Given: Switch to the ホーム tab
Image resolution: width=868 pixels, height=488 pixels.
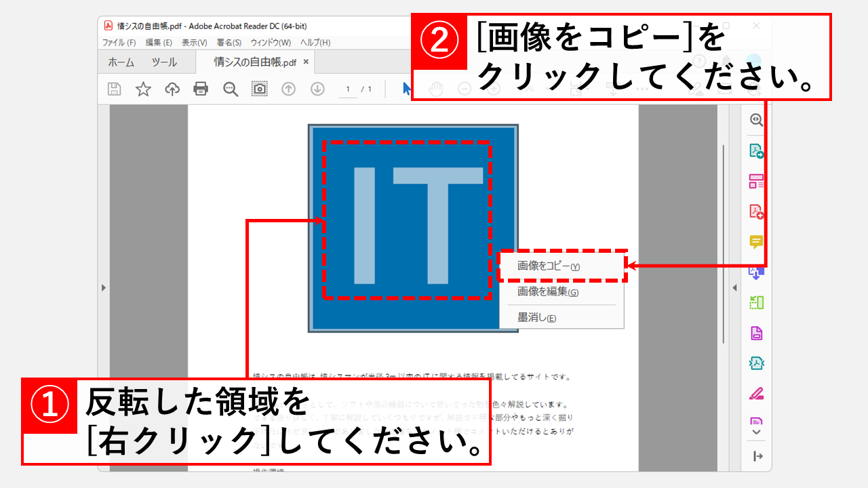Looking at the screenshot, I should point(121,62).
